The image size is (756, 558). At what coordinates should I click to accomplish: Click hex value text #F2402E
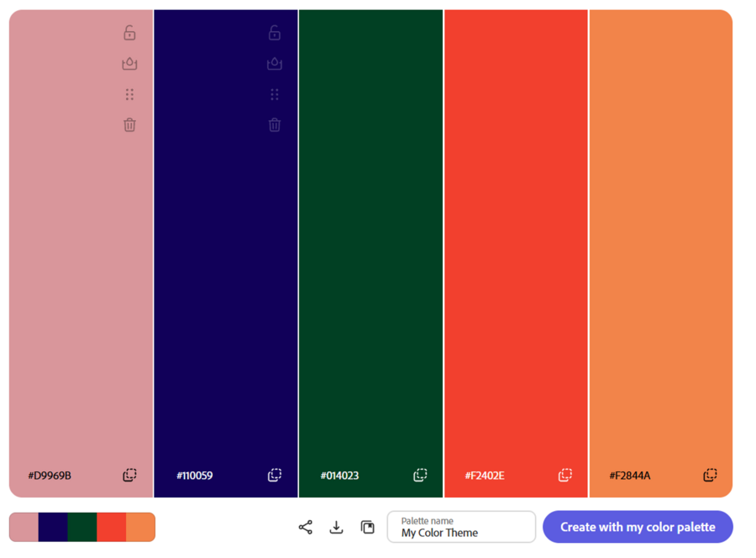click(x=485, y=476)
